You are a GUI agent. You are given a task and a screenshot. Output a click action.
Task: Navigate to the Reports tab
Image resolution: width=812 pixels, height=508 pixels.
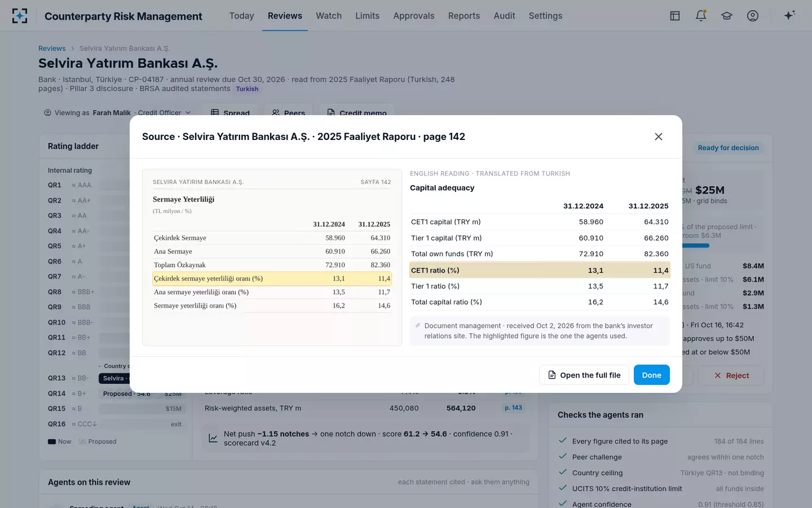pyautogui.click(x=464, y=16)
